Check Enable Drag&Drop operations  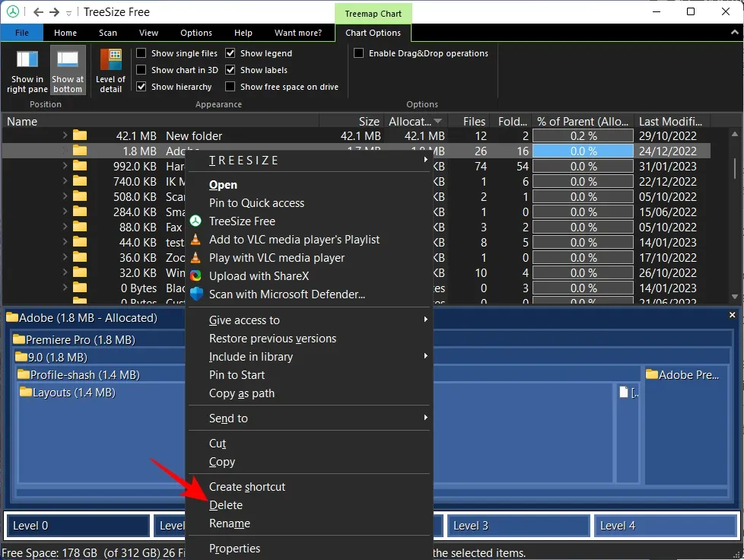coord(358,52)
